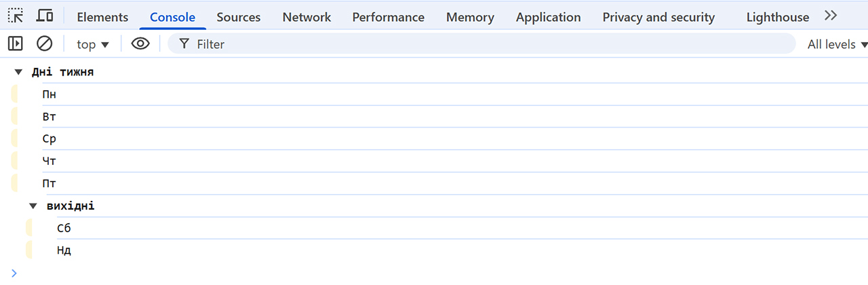The image size is (868, 285).
Task: Open more tabs with the double chevron
Action: (831, 16)
